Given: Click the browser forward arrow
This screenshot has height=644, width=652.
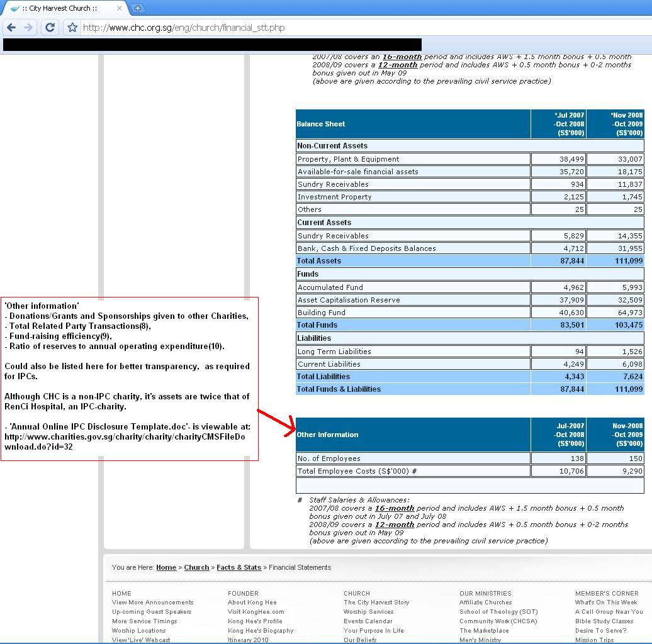Looking at the screenshot, I should tap(29, 28).
